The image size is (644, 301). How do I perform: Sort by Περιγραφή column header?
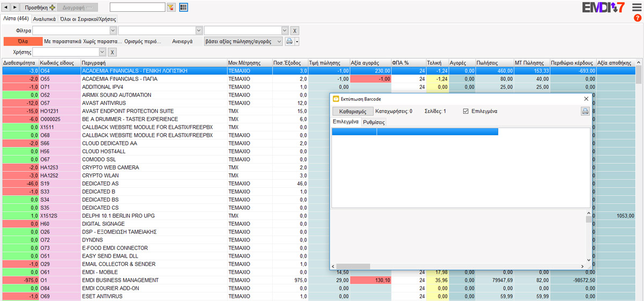click(x=153, y=63)
